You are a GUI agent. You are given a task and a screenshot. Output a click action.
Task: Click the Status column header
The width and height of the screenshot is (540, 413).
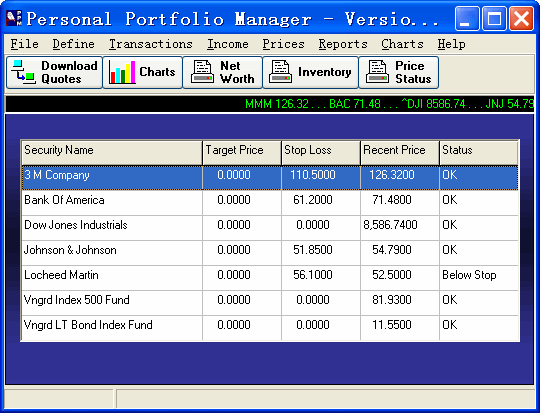coord(479,153)
